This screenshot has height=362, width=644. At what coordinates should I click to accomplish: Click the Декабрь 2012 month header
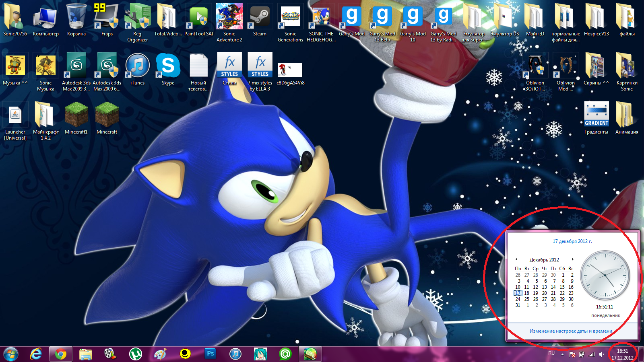tap(544, 259)
